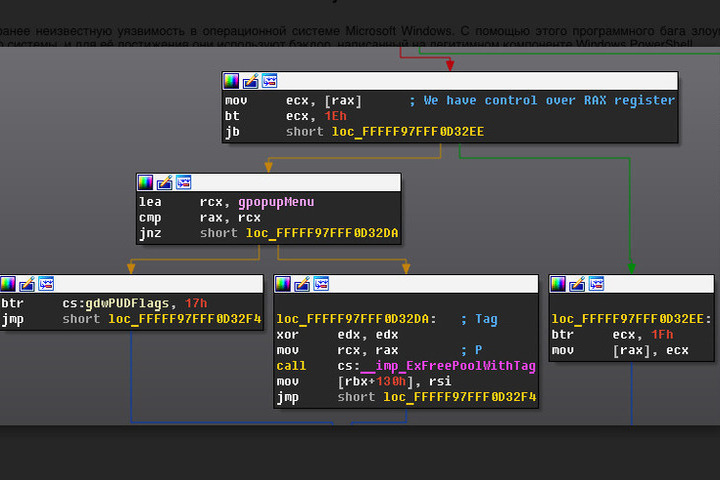Image resolution: width=720 pixels, height=480 pixels.
Task: Click the group nodes icon on the 'btr cs:gdwPUDFlags' node
Action: coord(46,284)
